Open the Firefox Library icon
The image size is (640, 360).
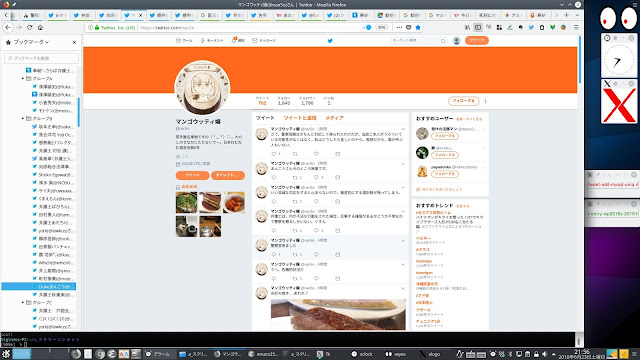click(467, 27)
